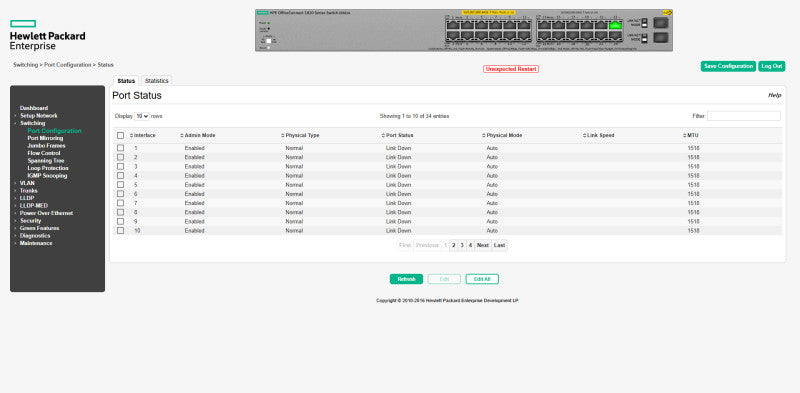Click port 1 on the switch faceplate
Image resolution: width=800 pixels, height=393 pixels.
click(x=453, y=26)
